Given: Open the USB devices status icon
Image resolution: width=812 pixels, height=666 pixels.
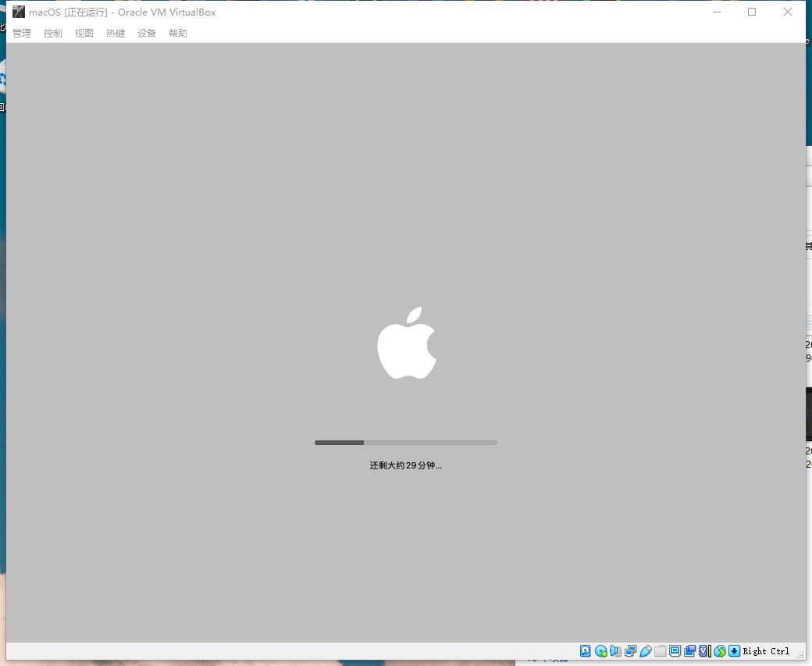Looking at the screenshot, I should (646, 650).
